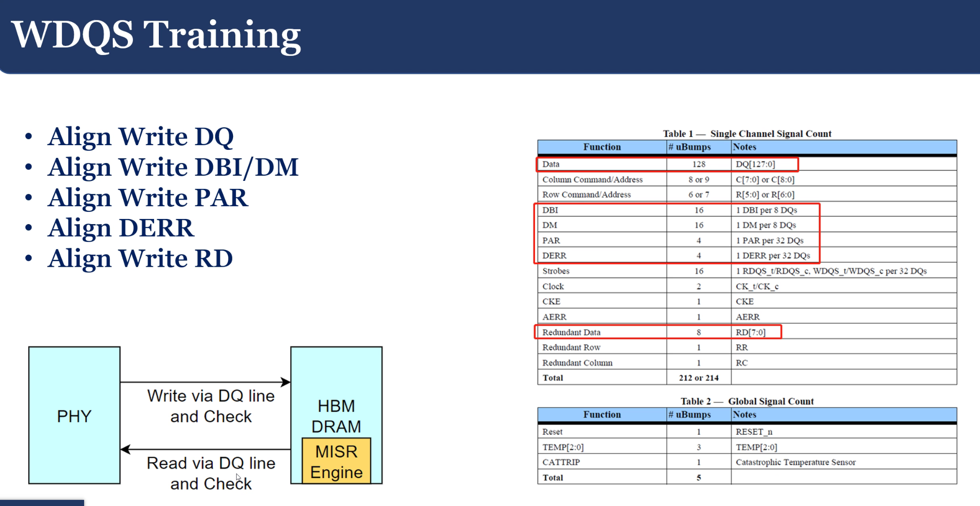This screenshot has height=506, width=980.
Task: Click the Align DERR bullet item
Action: (x=120, y=228)
